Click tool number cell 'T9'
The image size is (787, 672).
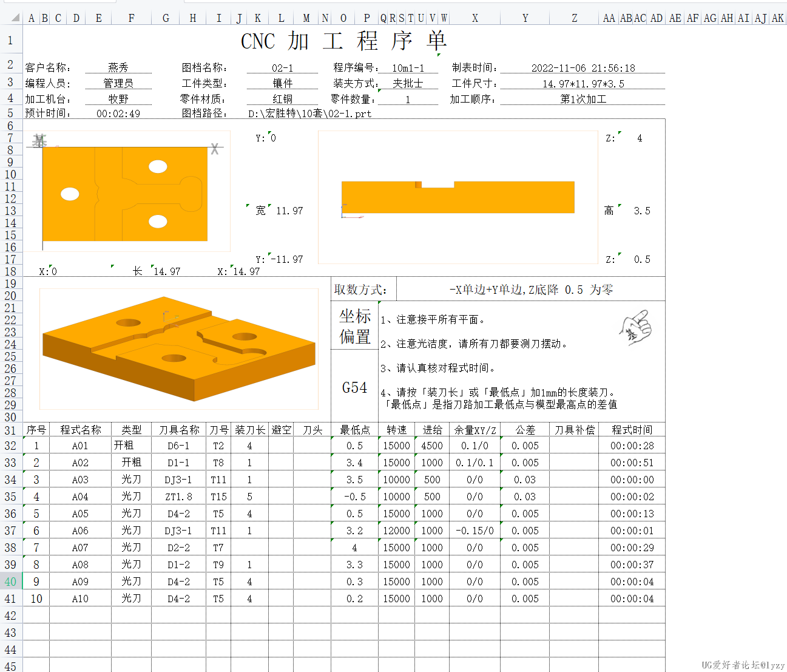[x=218, y=565]
